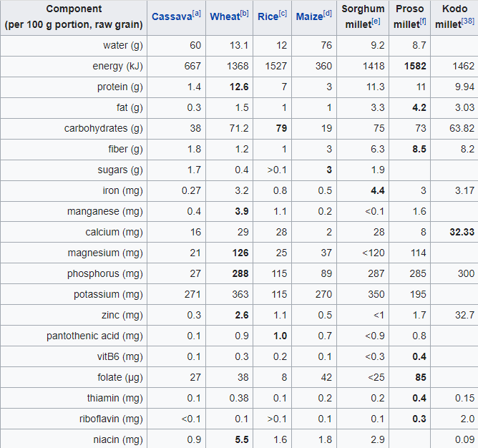Select the 'zinc (mg)' row label
Viewport: 478px width, 448px height.
coord(122,315)
